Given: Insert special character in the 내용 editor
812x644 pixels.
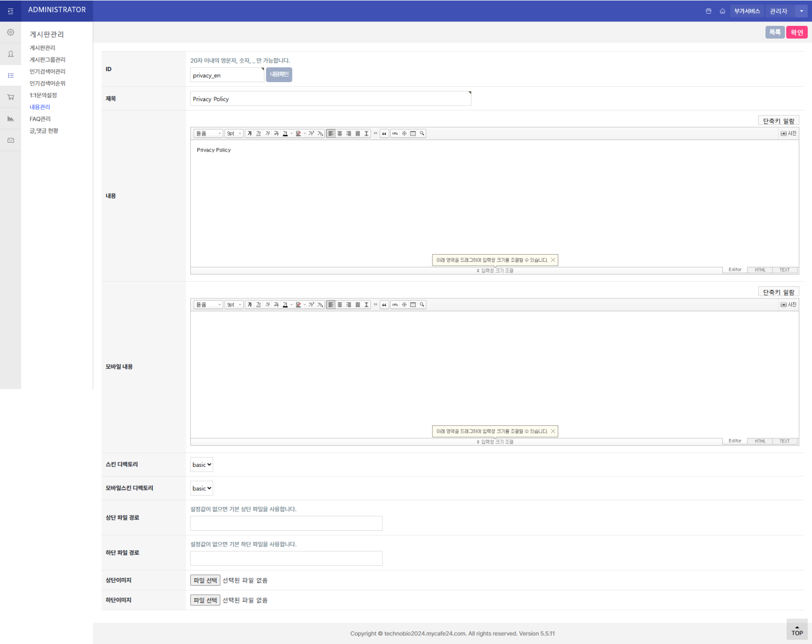Looking at the screenshot, I should coord(404,133).
